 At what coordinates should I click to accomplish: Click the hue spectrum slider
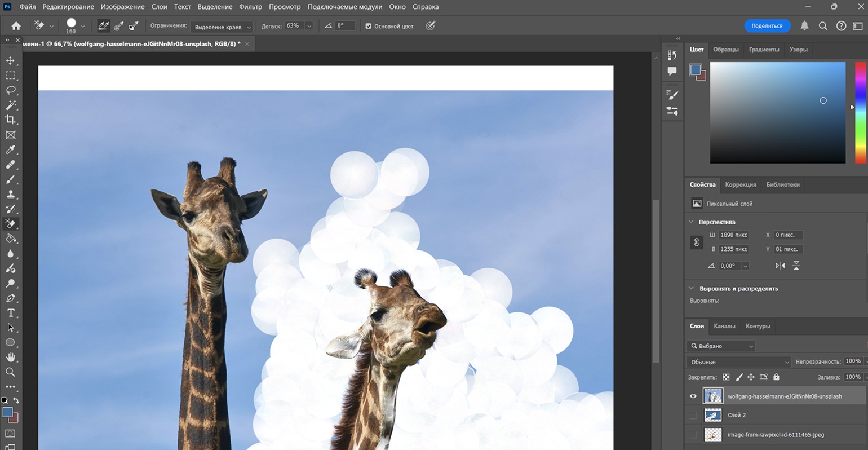click(x=860, y=112)
